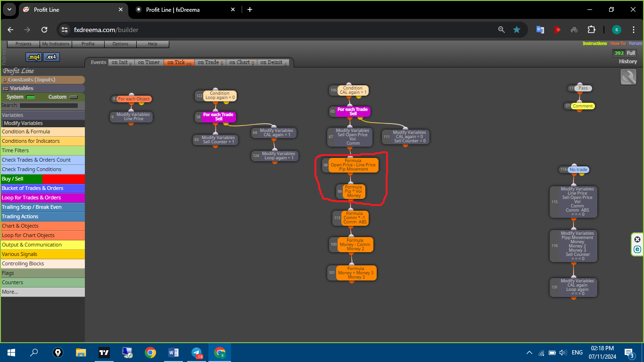The width and height of the screenshot is (644, 362).
Task: Expand the Buy / Sell category
Action: pos(42,179)
